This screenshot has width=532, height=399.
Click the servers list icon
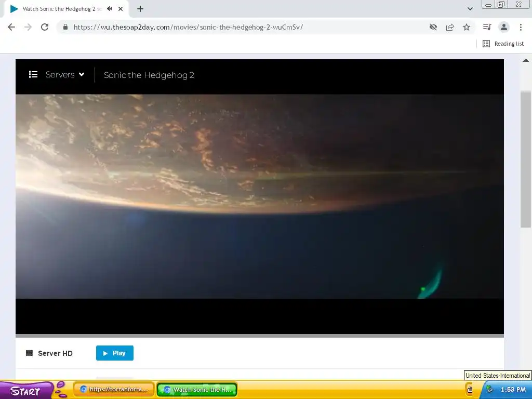33,74
